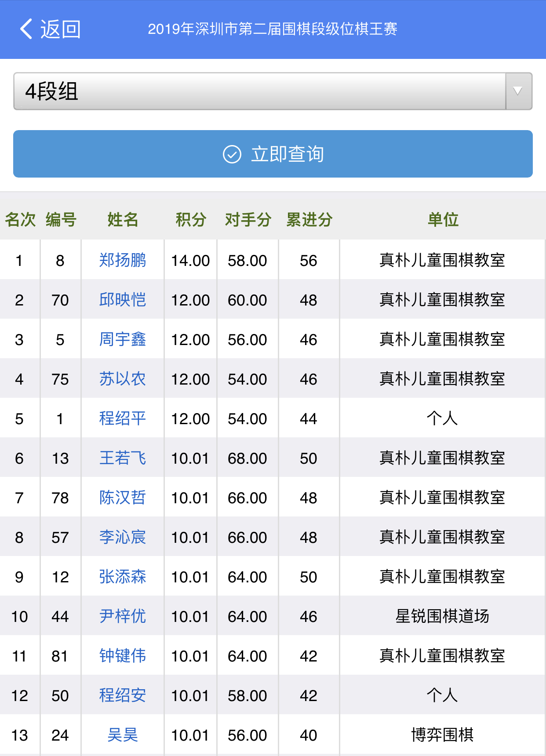Click player 尹梓优 link
The height and width of the screenshot is (756, 546).
pos(123,617)
